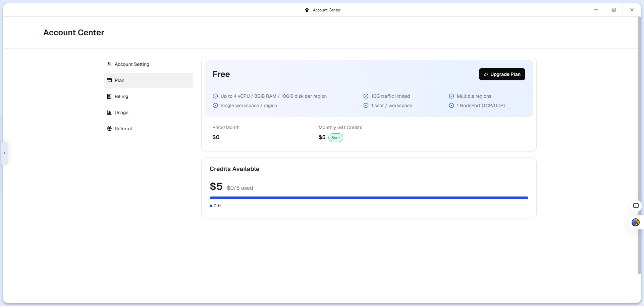Viewport: 644px width, 306px height.
Task: Click the check icon beside Up to 4 vCPU
Action: coord(215,96)
